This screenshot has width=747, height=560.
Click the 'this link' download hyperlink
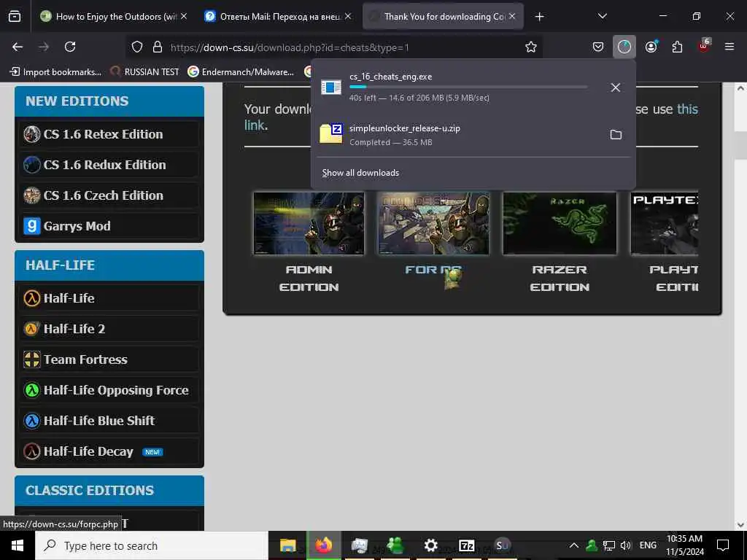(x=687, y=109)
